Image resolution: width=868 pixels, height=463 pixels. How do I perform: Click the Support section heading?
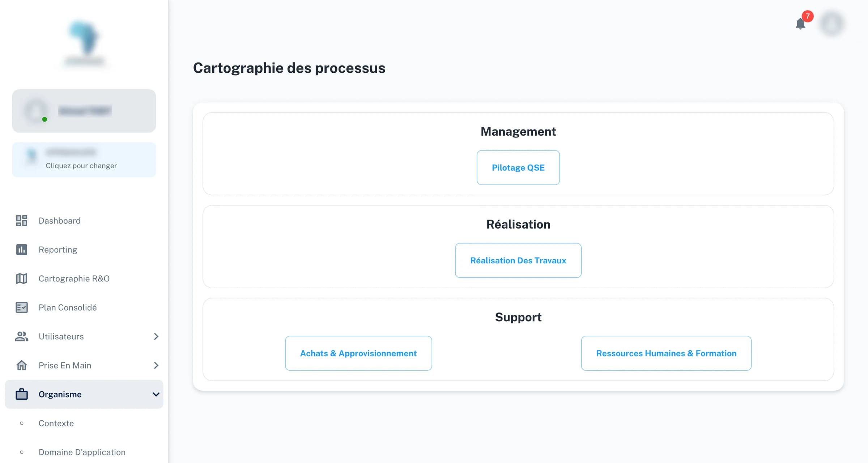[518, 317]
